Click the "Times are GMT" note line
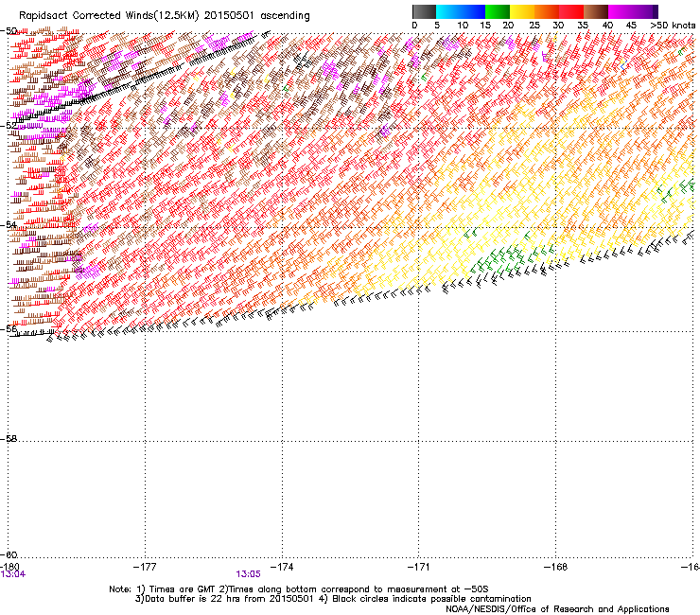 pos(299,589)
